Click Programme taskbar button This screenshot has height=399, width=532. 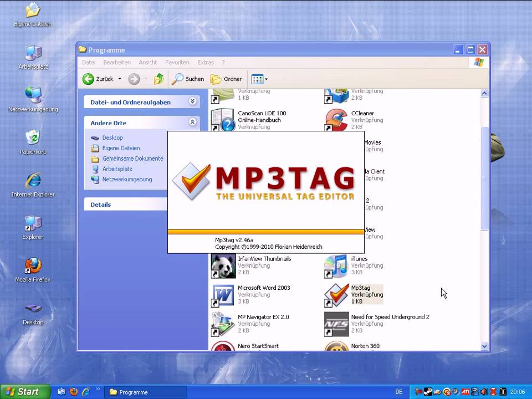click(146, 392)
